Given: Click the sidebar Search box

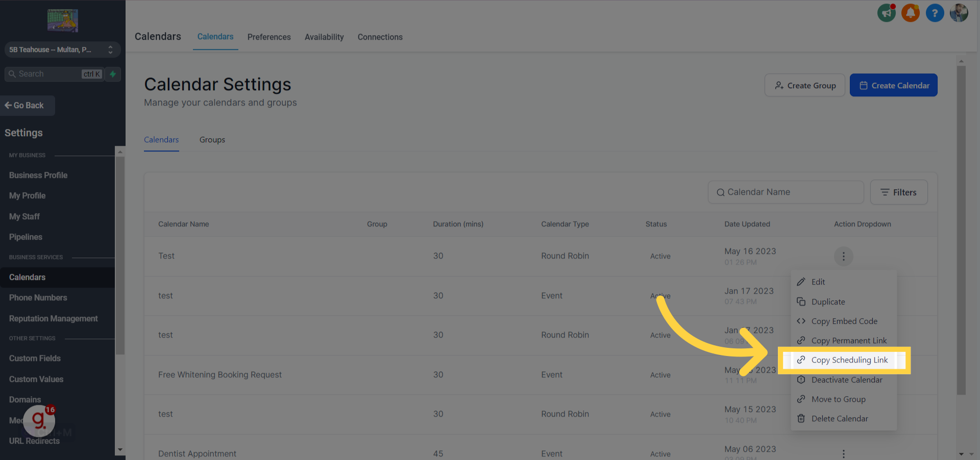Looking at the screenshot, I should point(54,74).
